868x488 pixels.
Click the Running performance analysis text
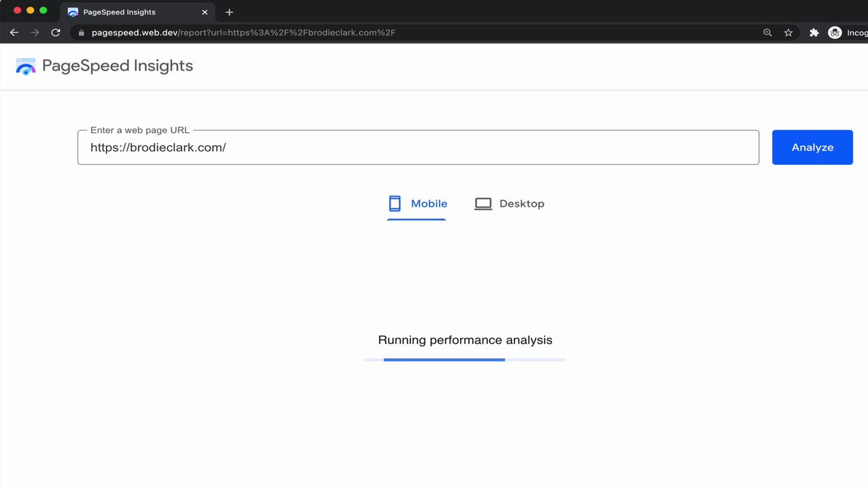coord(465,340)
